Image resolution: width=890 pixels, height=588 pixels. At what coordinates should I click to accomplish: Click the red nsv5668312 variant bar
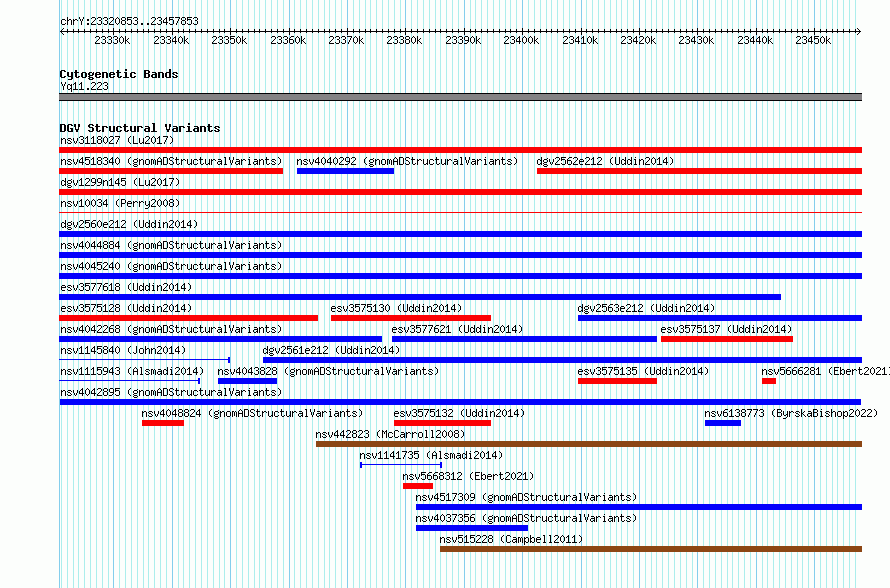tap(418, 486)
